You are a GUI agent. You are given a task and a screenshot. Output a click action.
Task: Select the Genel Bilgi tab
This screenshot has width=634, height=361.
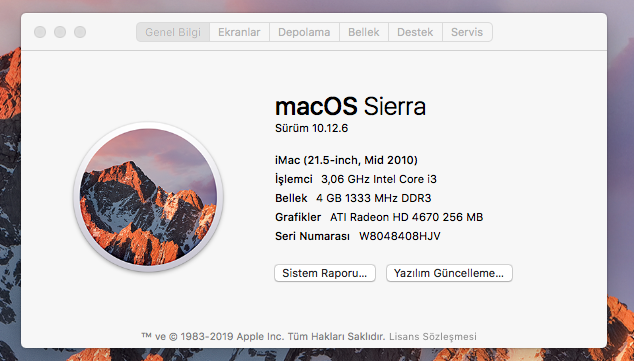[x=173, y=32]
